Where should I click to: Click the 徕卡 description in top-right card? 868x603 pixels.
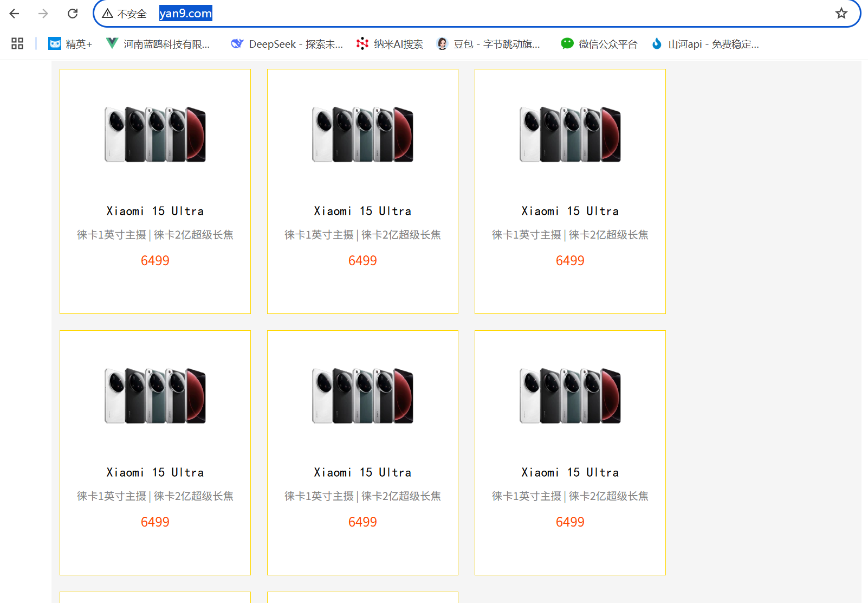(x=570, y=235)
